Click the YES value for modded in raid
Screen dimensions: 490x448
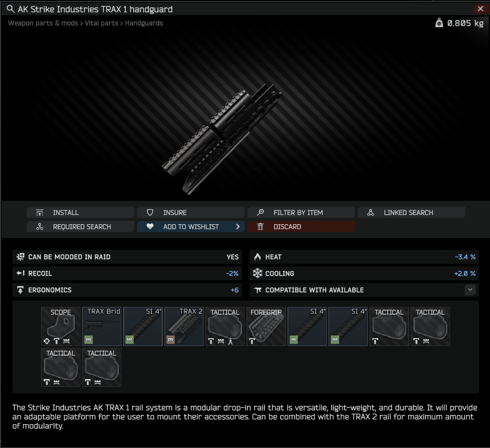(x=233, y=257)
